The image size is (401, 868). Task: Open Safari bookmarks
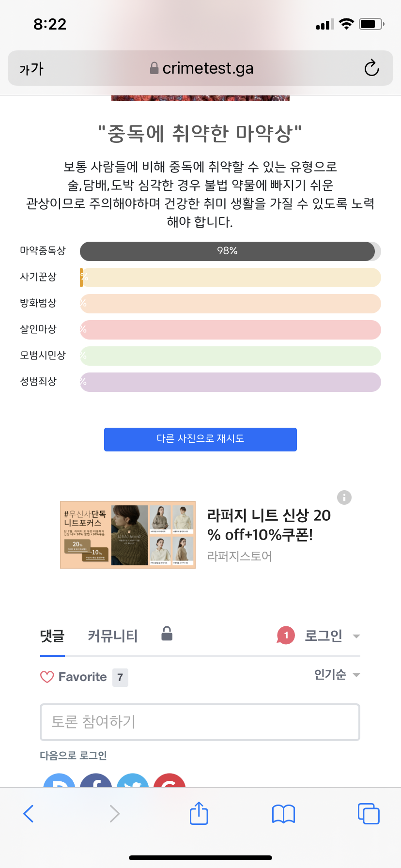(x=284, y=814)
